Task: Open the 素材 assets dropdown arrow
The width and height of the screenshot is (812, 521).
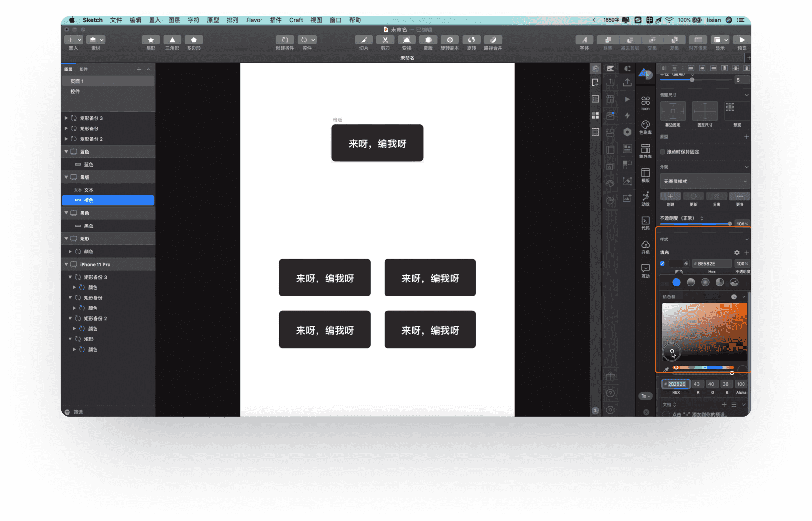Action: [102, 40]
